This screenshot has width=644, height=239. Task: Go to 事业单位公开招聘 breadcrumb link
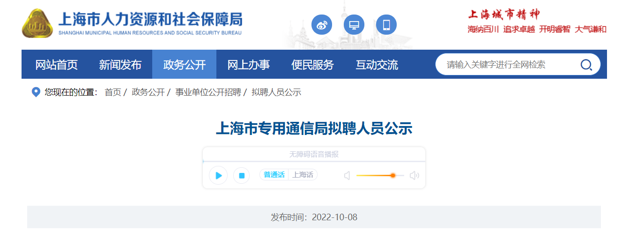click(x=208, y=92)
